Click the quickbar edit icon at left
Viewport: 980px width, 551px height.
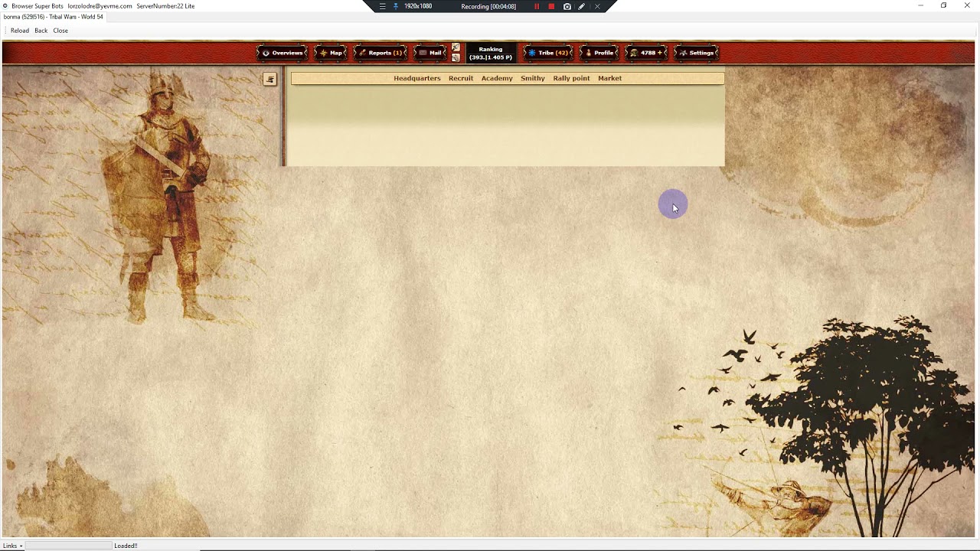coord(269,79)
